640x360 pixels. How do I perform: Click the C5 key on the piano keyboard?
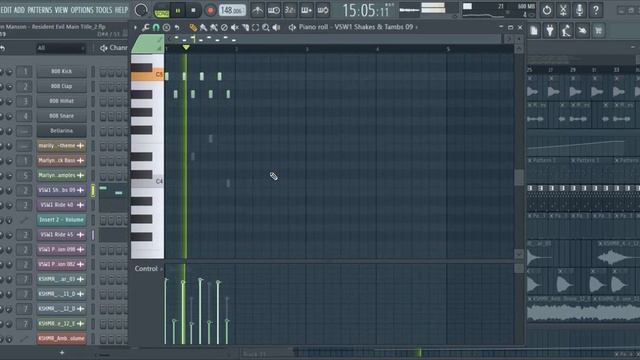(147, 75)
